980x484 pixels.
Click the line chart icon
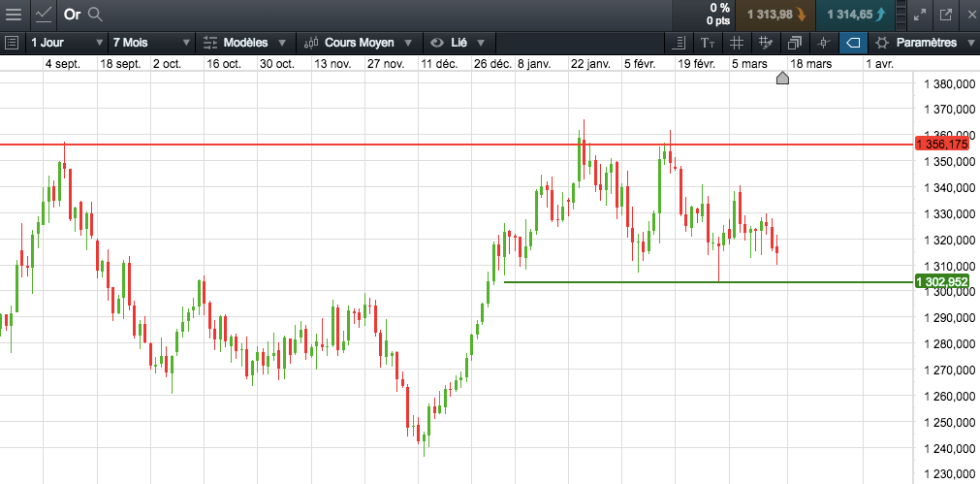coord(43,15)
